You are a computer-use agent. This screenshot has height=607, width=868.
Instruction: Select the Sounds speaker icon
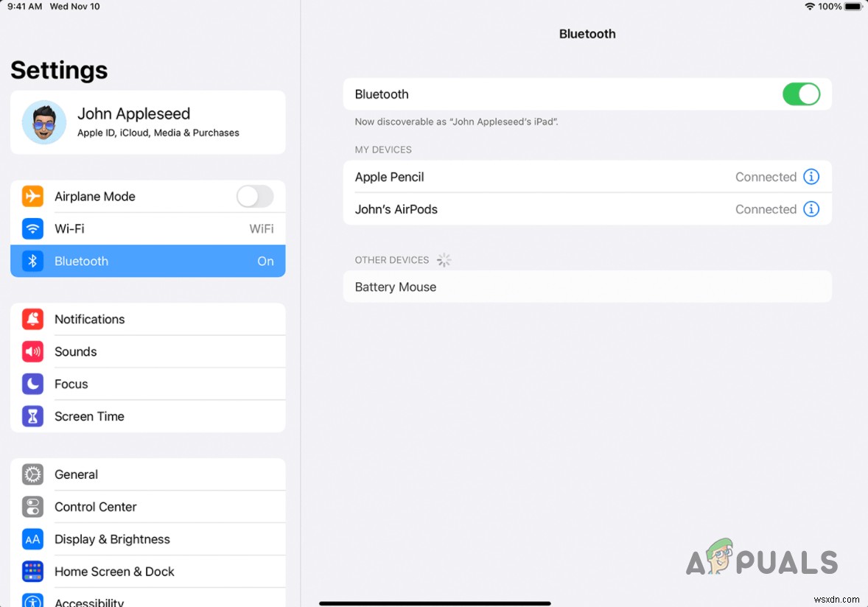[x=32, y=351]
